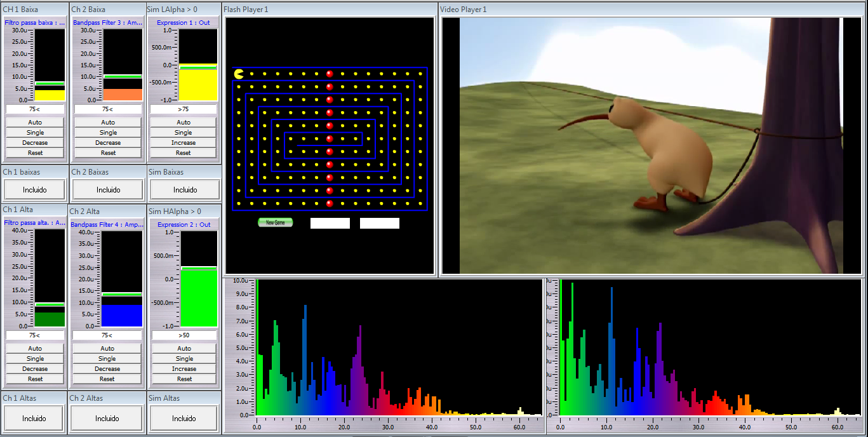
Task: Click the 'Bandpass Filter 3' source label
Action: [x=108, y=22]
